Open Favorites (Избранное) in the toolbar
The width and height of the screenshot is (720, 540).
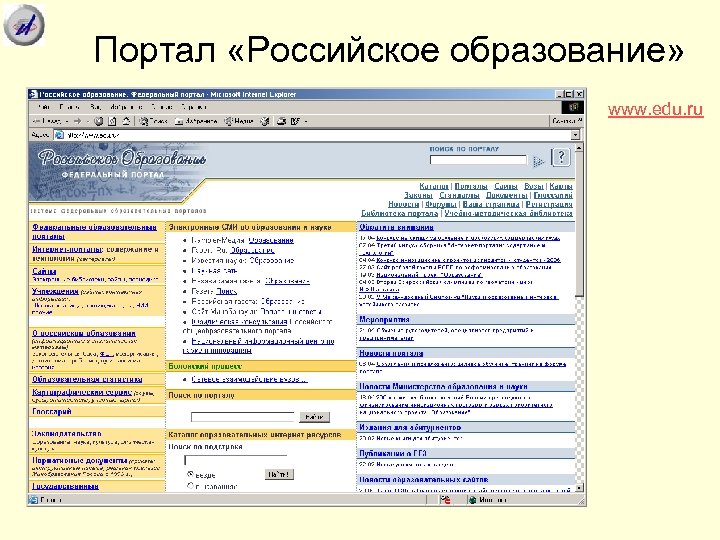[x=196, y=121]
